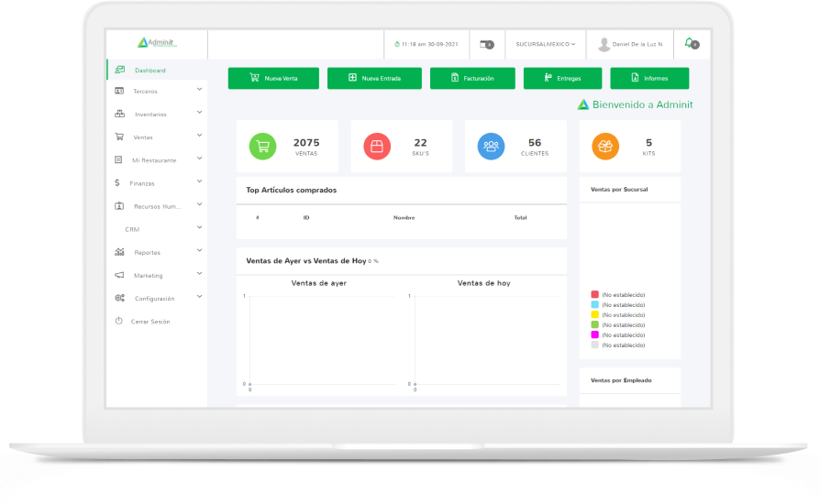
Task: Click the red SKU's box icon
Action: coord(377,146)
